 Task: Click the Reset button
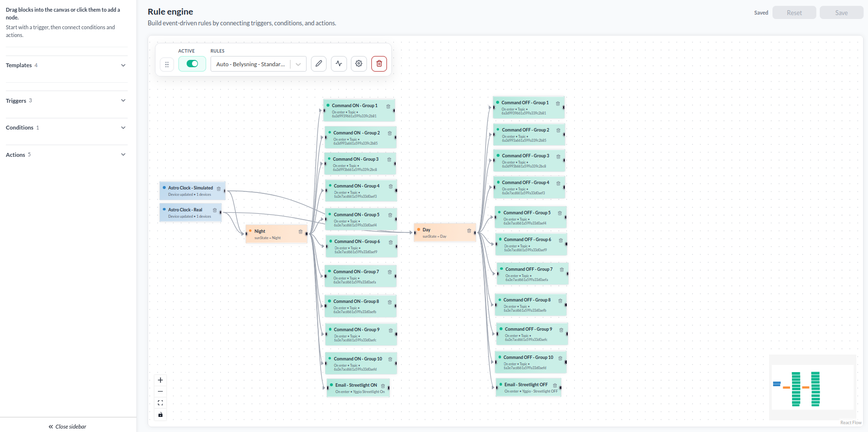pyautogui.click(x=794, y=13)
